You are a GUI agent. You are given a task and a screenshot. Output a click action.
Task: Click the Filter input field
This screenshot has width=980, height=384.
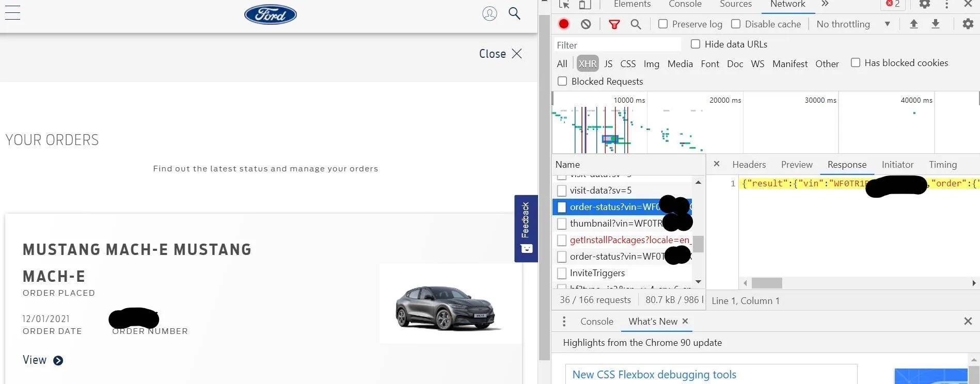618,45
